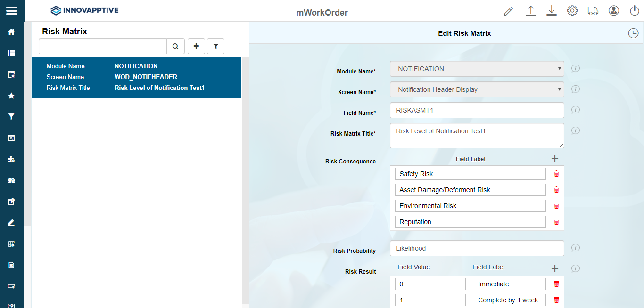Add a new Risk Consequence row
Image resolution: width=644 pixels, height=308 pixels.
click(x=555, y=159)
